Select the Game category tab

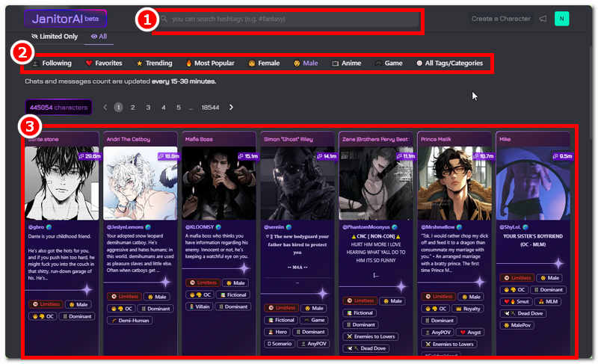[x=389, y=64]
